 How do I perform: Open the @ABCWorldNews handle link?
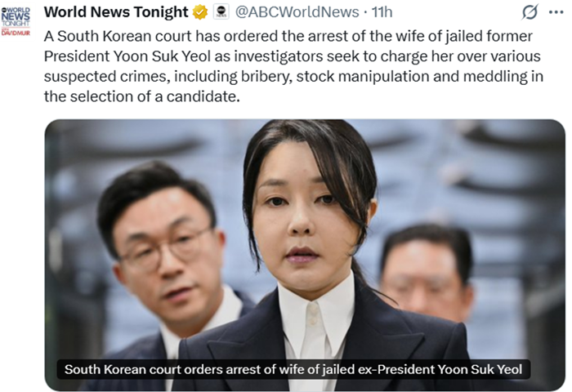point(297,12)
